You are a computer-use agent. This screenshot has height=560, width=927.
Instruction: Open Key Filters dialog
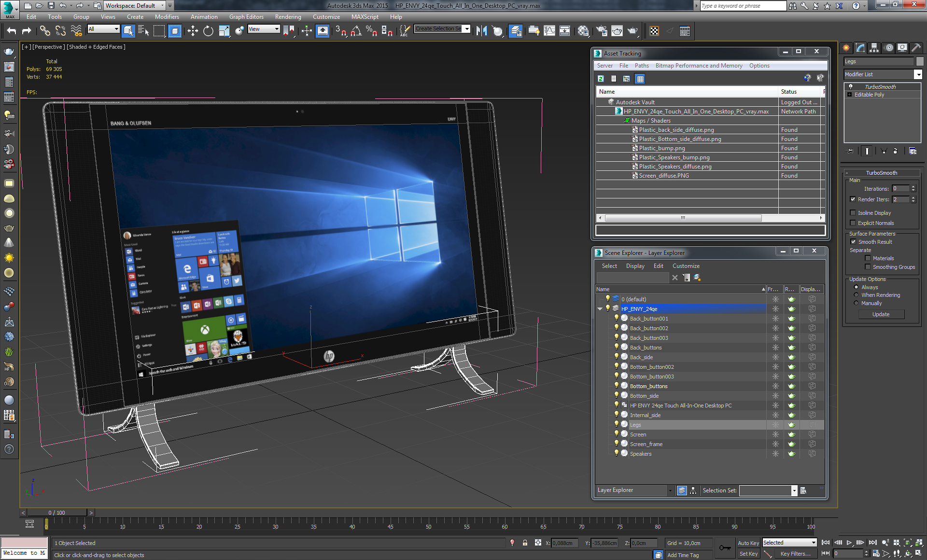click(x=795, y=554)
